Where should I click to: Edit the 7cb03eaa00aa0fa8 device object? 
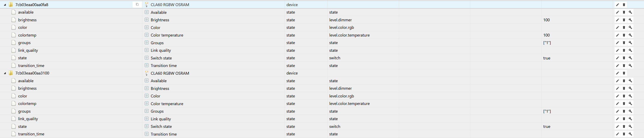[617, 5]
